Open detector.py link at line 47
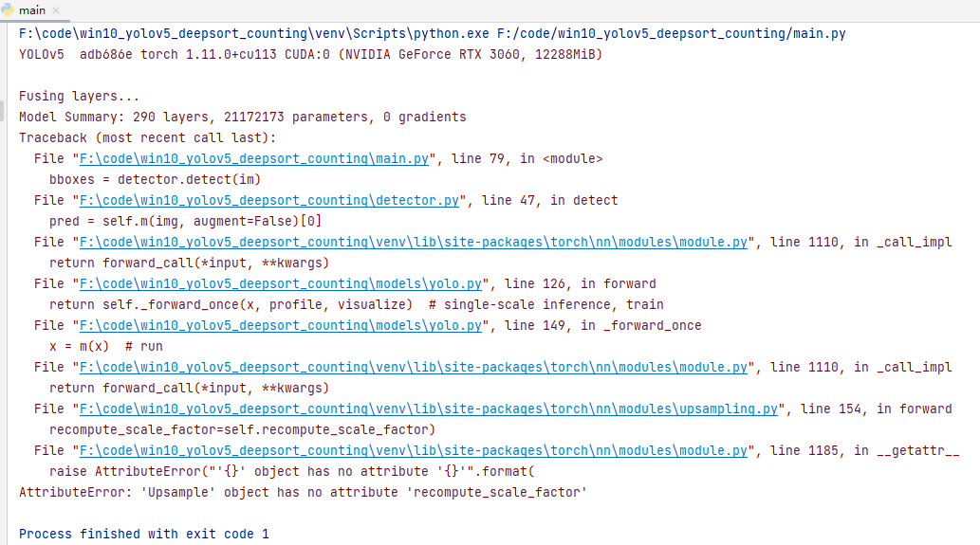Image resolution: width=980 pixels, height=545 pixels. point(269,200)
